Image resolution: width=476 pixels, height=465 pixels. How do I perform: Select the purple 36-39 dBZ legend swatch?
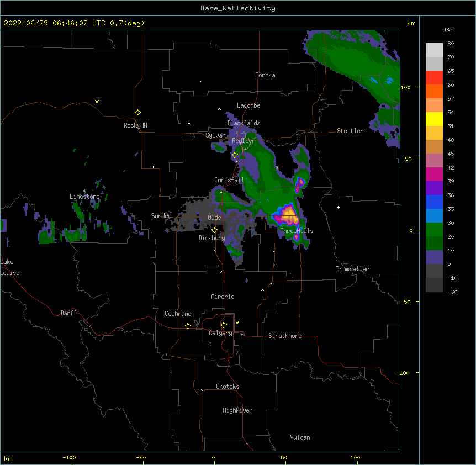tap(434, 188)
